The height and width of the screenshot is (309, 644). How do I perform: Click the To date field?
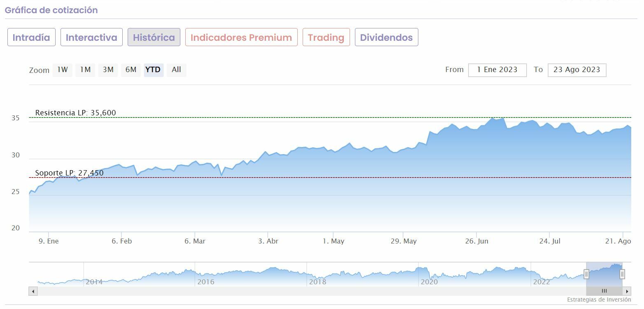pyautogui.click(x=576, y=70)
